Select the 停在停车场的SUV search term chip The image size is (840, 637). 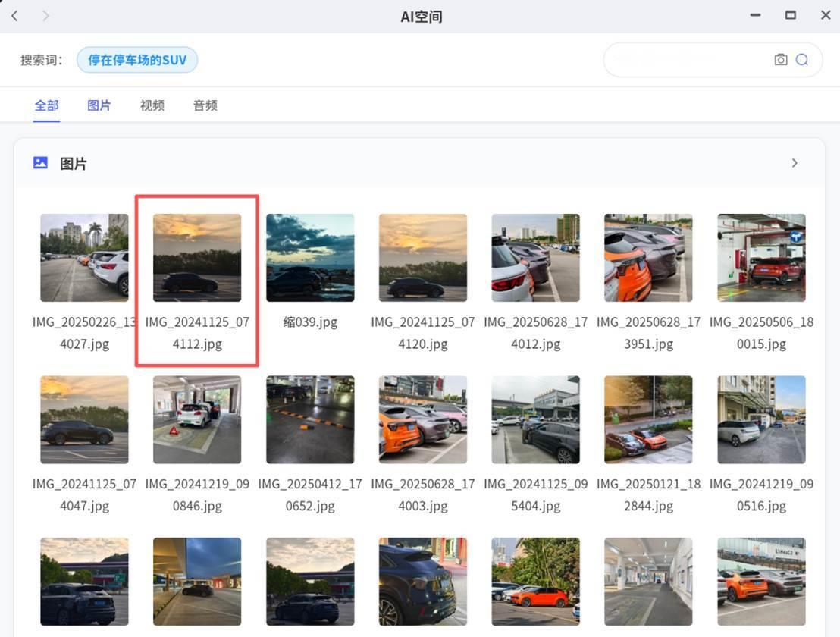tap(137, 60)
